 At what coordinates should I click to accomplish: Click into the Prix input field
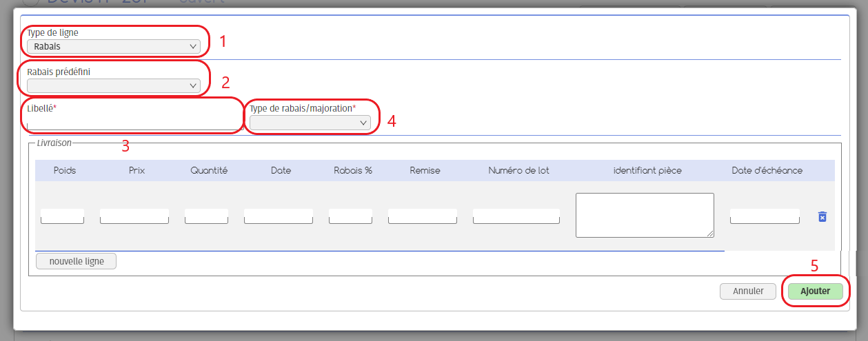pos(134,216)
